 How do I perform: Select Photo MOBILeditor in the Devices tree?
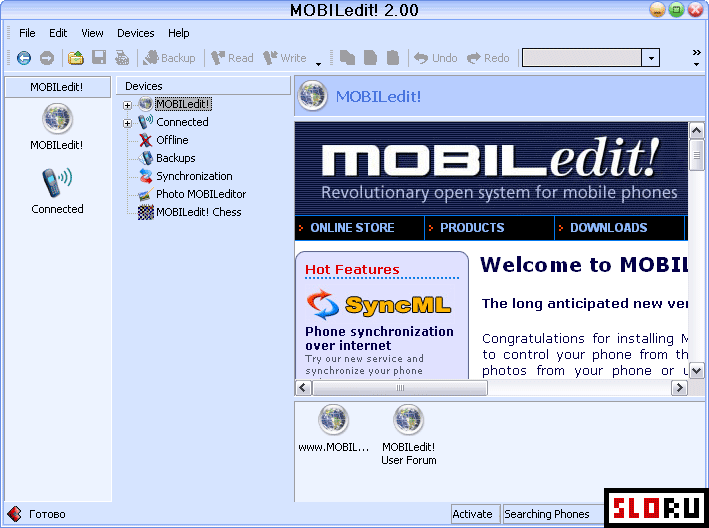point(201,194)
